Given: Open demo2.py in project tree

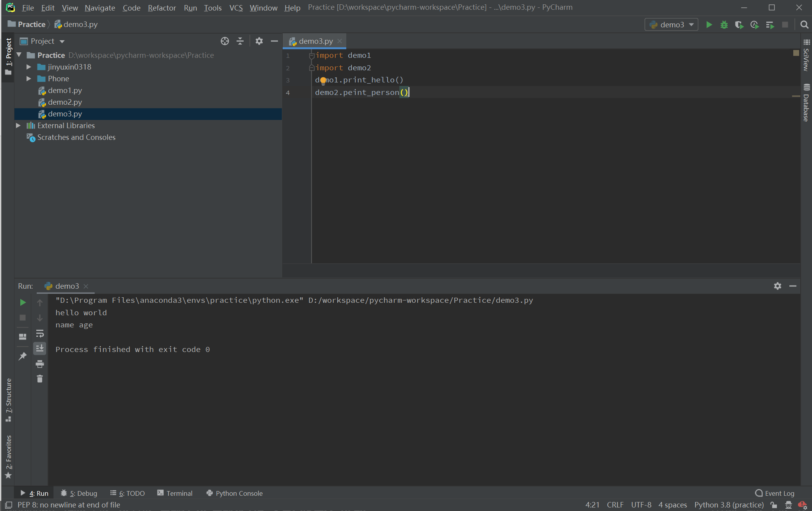Looking at the screenshot, I should 65,102.
